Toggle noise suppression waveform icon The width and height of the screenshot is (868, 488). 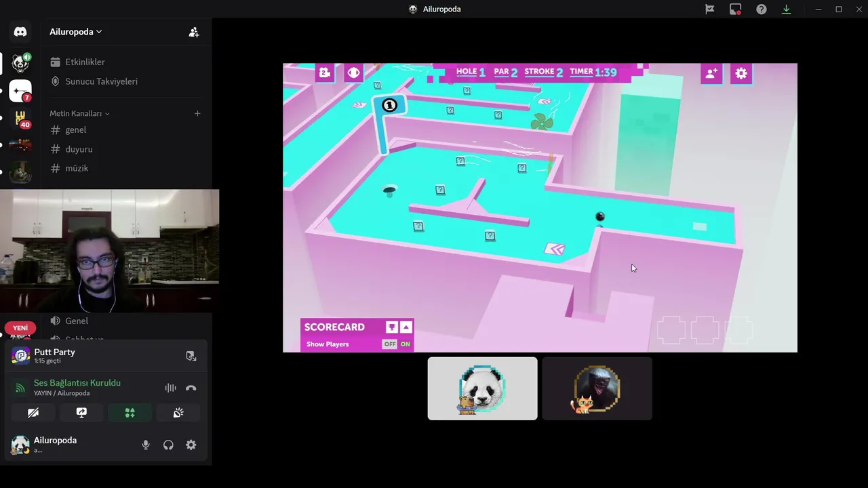(x=170, y=388)
